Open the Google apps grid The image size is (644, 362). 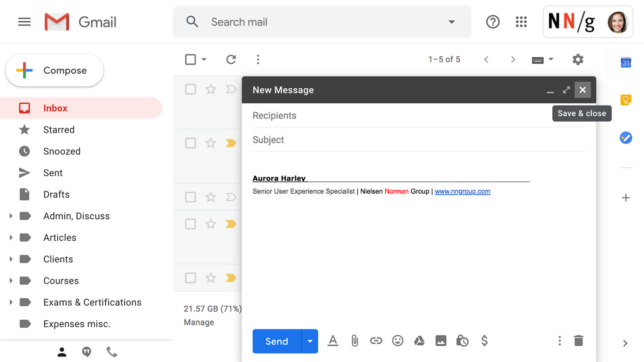tap(521, 22)
